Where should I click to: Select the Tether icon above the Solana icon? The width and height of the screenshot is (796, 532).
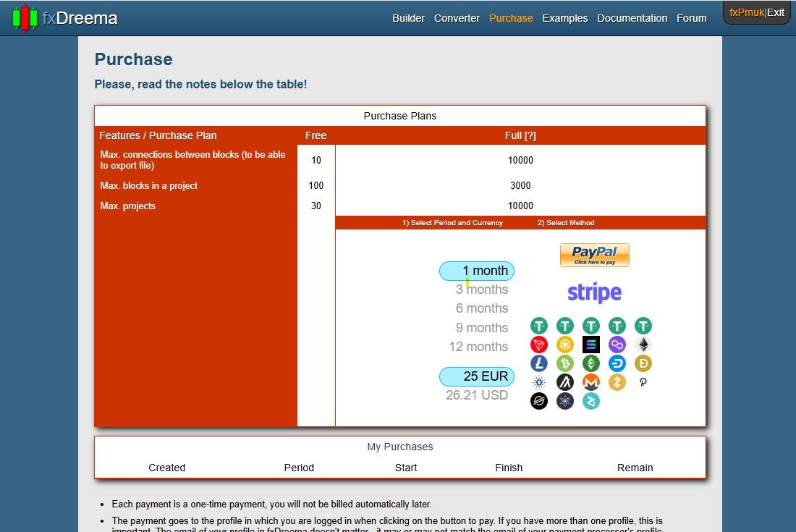click(x=591, y=326)
